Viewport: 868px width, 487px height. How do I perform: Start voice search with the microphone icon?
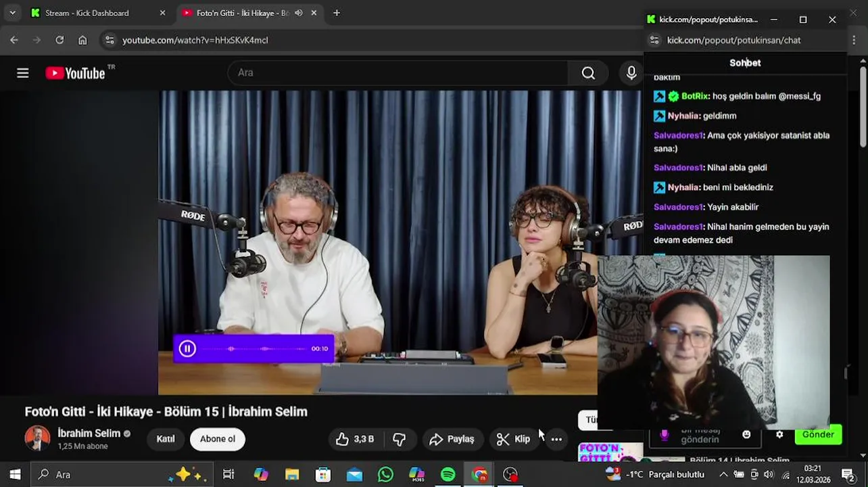[x=631, y=73]
